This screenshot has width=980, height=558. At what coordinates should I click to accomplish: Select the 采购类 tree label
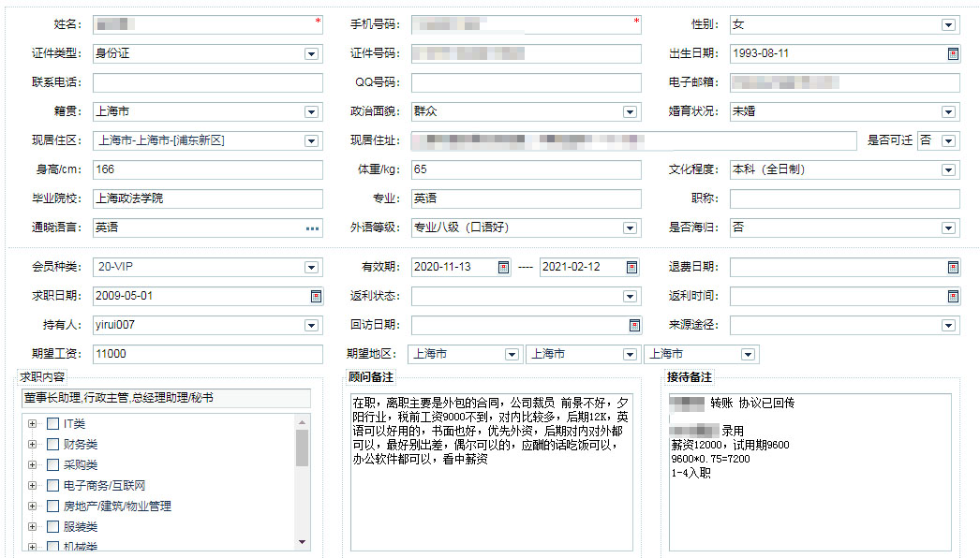click(x=81, y=465)
